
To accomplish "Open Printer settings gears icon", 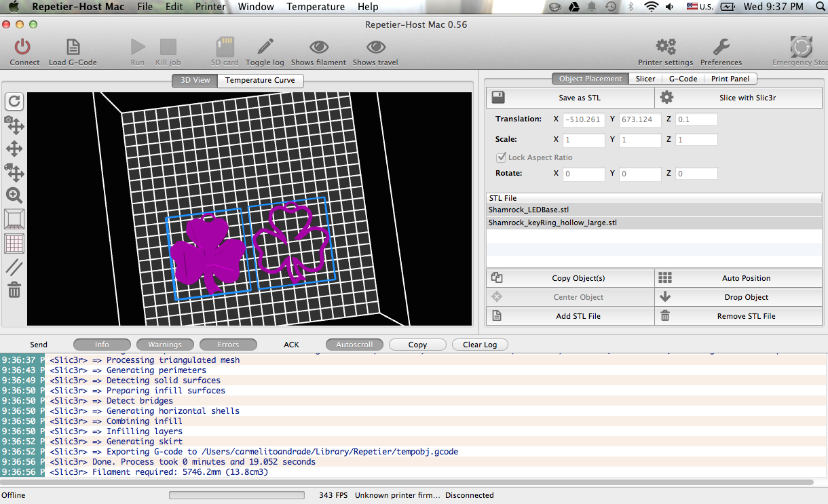I will pos(666,47).
